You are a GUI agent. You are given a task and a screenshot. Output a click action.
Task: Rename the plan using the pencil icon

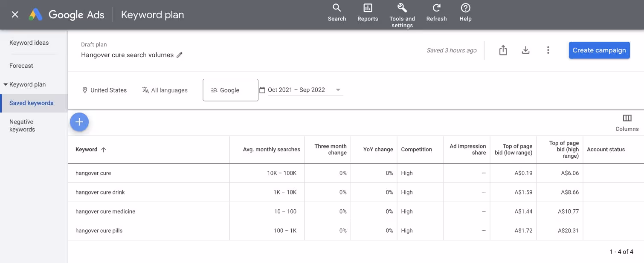(x=180, y=55)
